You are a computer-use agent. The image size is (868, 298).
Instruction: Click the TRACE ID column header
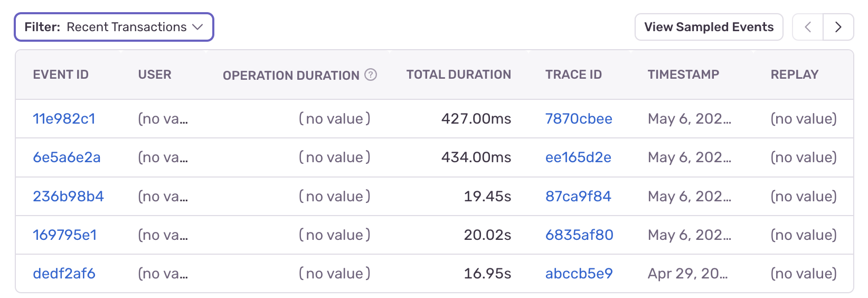573,74
